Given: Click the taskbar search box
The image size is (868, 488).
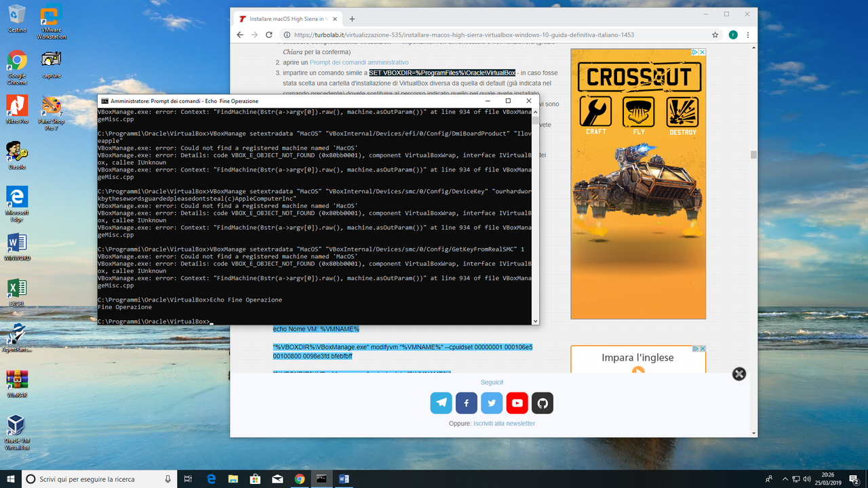Looking at the screenshot, I should point(100,479).
